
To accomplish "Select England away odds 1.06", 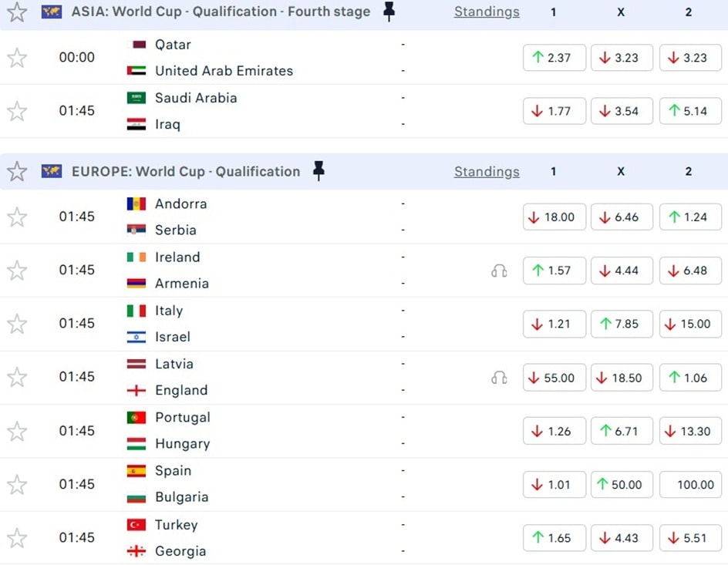I will 689,378.
